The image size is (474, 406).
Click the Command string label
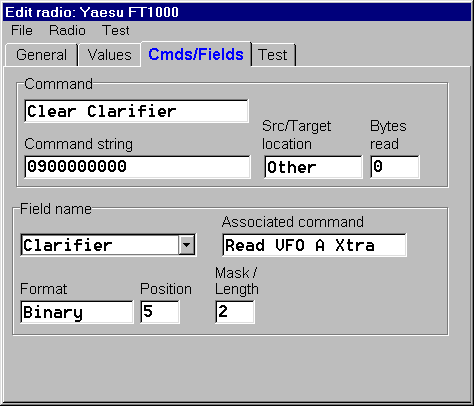(79, 144)
